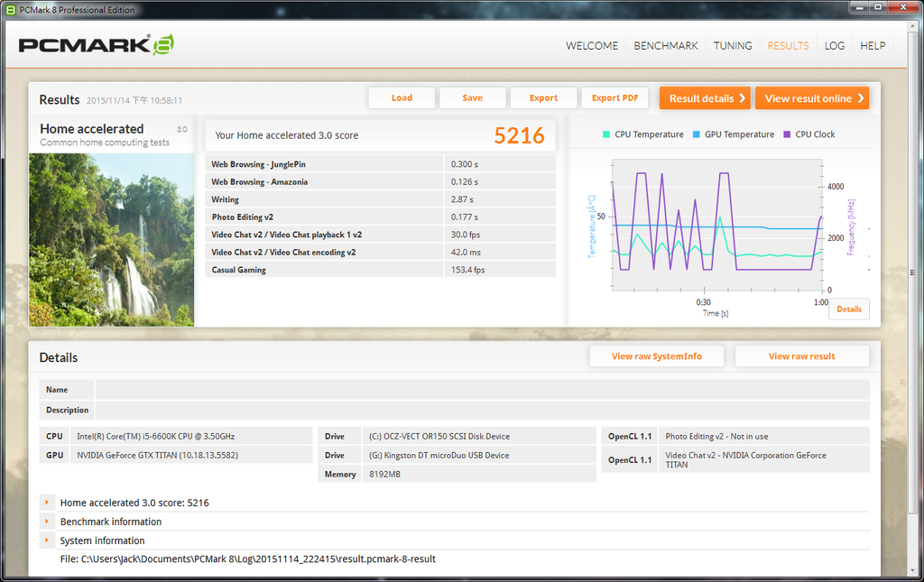View result online

(811, 98)
